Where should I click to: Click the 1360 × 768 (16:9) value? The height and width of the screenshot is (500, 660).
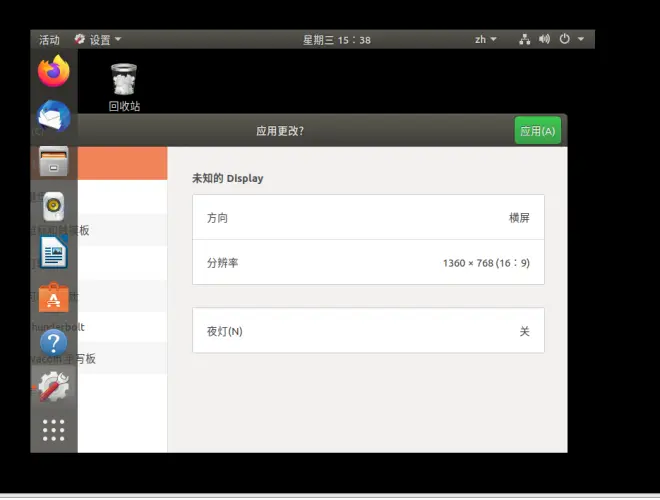pyautogui.click(x=486, y=263)
